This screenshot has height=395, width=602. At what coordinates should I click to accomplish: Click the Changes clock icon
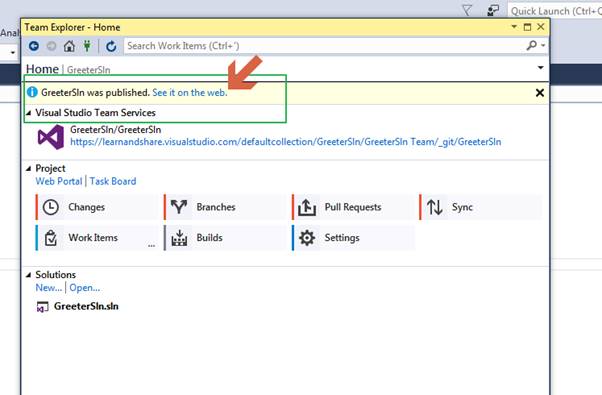[x=51, y=207]
